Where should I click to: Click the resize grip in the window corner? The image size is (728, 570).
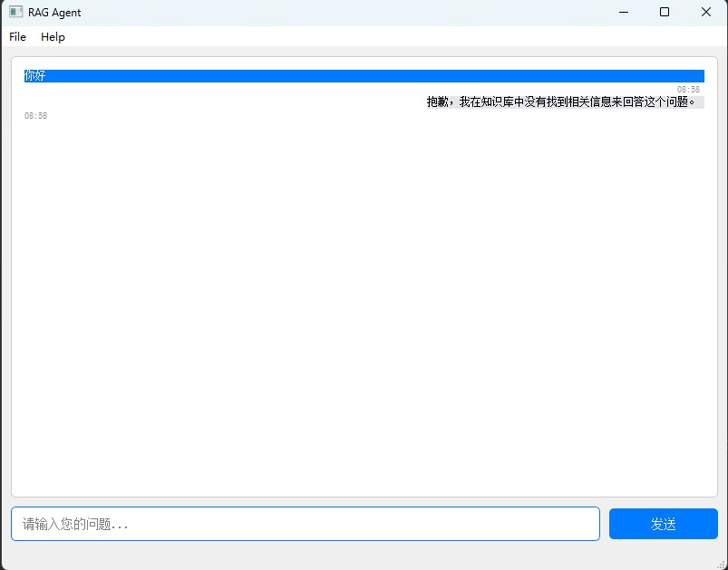722,564
